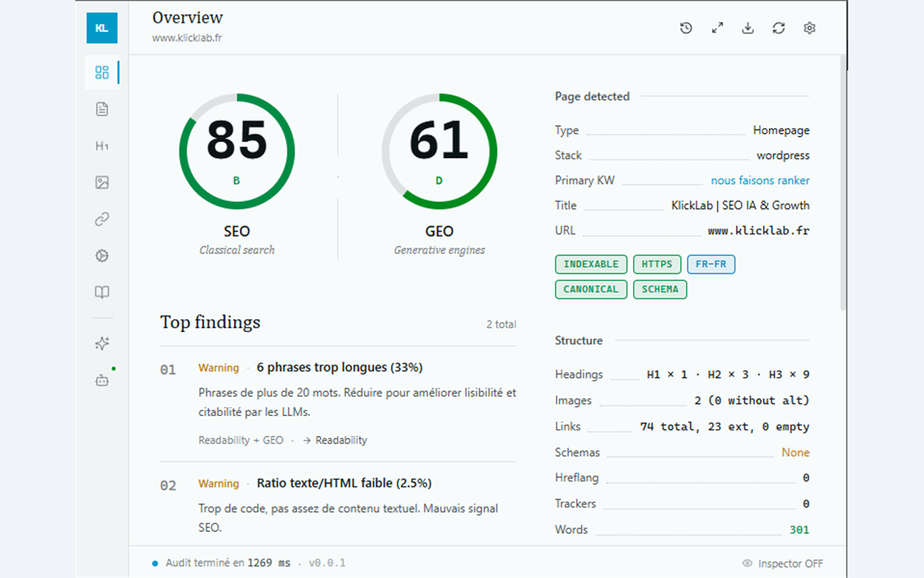Click the SEO score circle showing 85
The image size is (924, 578).
coord(237,152)
